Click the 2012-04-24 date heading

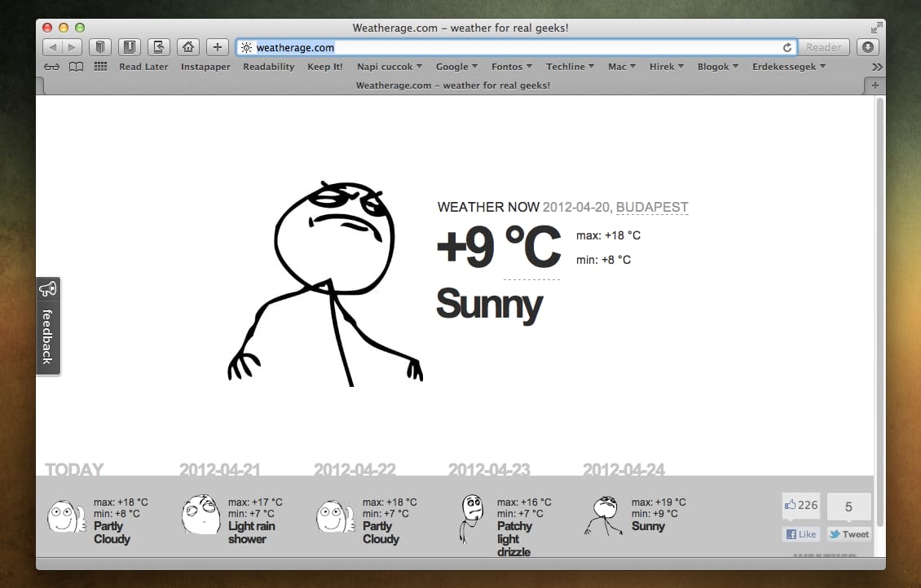pos(624,469)
